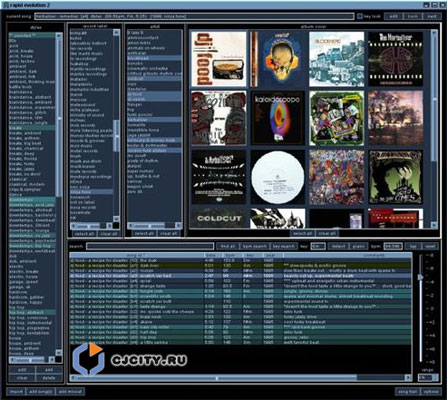Sort by the song id column header
The image size is (447, 400).
[137, 255]
